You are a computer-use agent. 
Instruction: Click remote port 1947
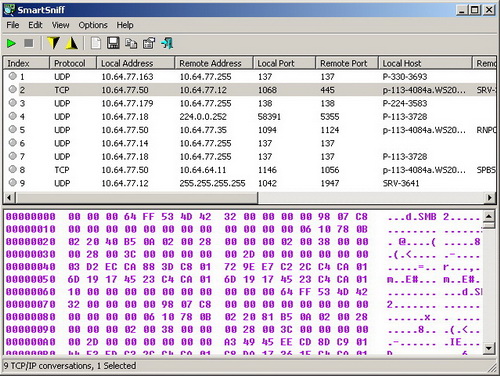click(330, 183)
